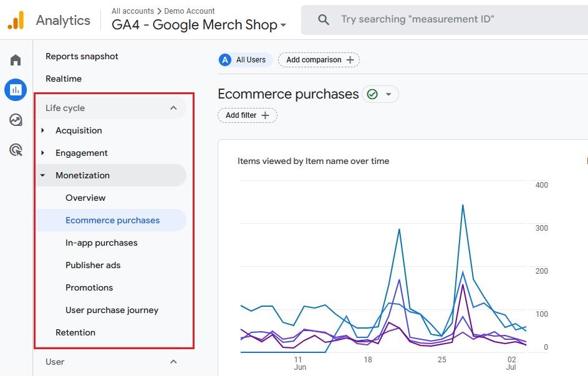Select the In-app purchases report

[102, 243]
